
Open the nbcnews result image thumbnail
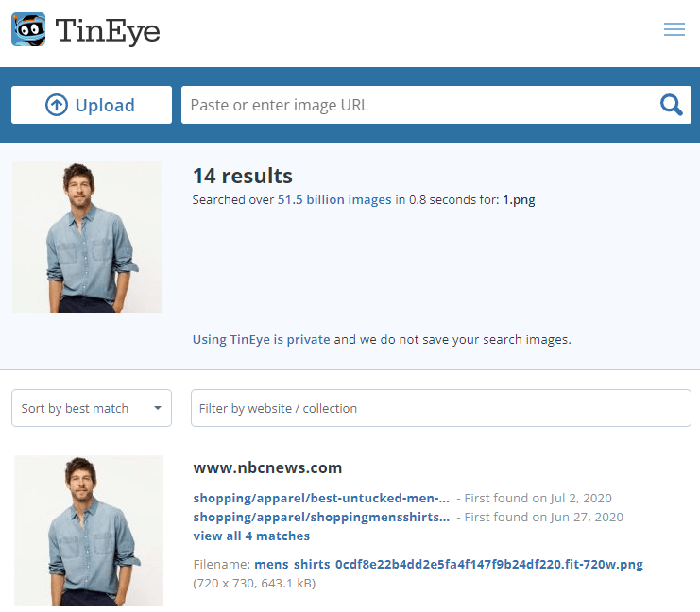88,530
